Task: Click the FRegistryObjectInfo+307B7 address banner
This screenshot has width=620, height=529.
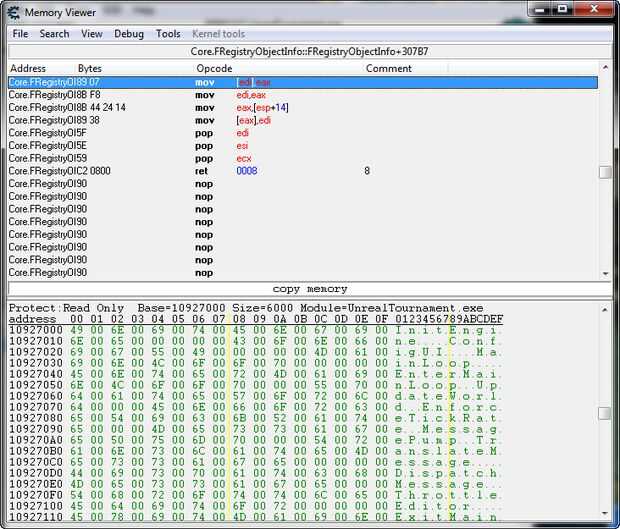Action: pyautogui.click(x=310, y=51)
